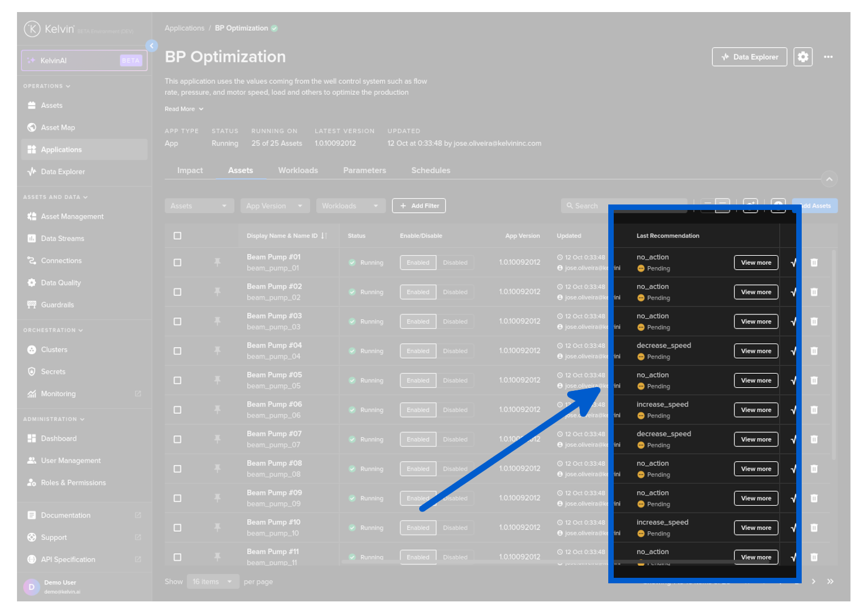Open the 16 items per page dropdown
The width and height of the screenshot is (868, 614).
click(212, 582)
